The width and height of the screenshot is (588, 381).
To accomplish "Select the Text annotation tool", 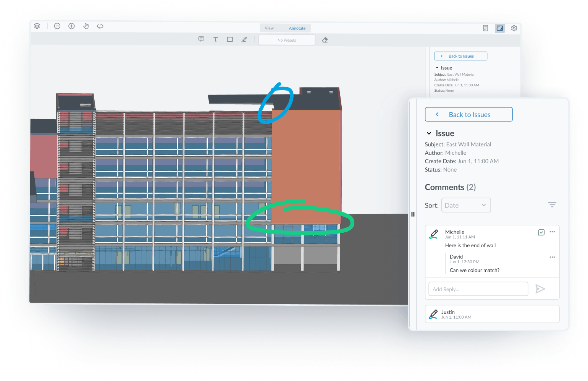I will pyautogui.click(x=215, y=39).
